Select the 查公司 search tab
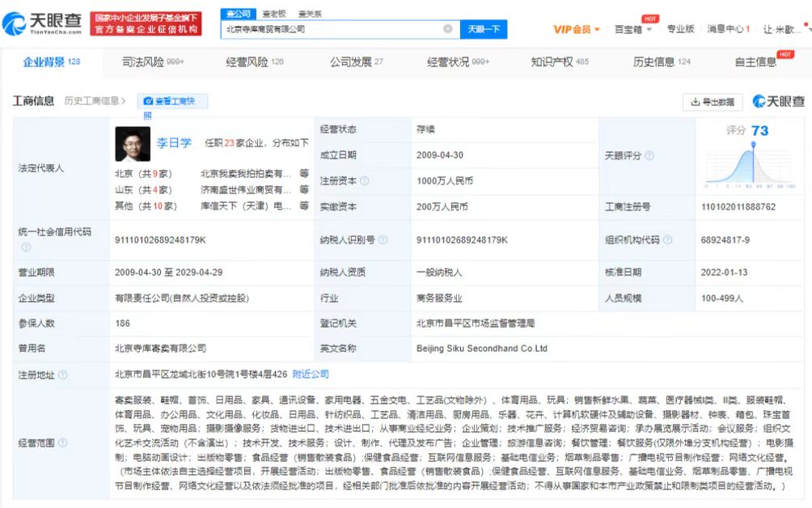Screen dimensions: 812x508 pyautogui.click(x=239, y=14)
